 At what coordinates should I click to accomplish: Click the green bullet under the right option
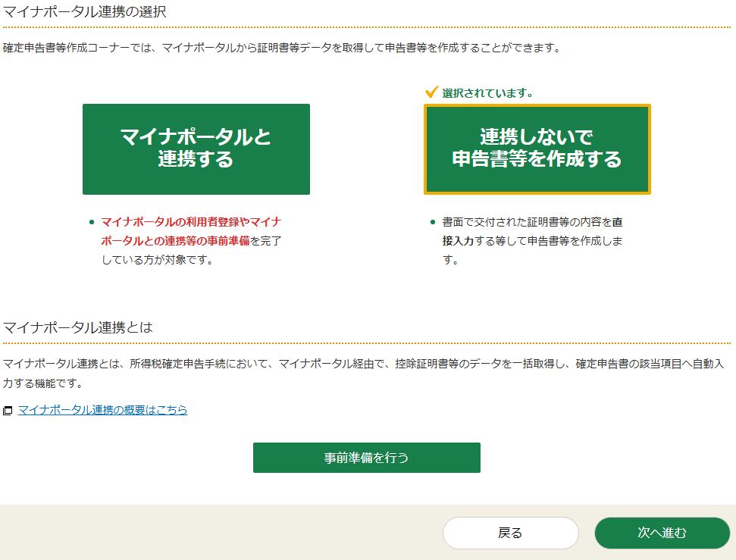coord(433,222)
